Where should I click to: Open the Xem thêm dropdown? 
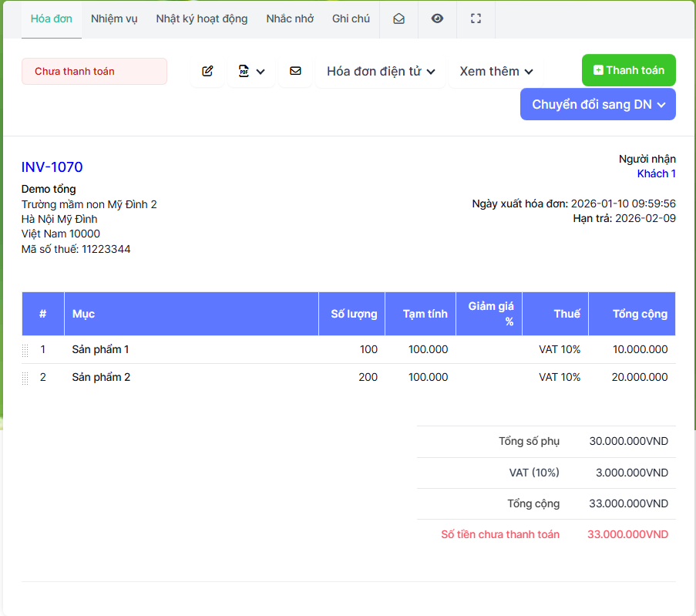496,71
